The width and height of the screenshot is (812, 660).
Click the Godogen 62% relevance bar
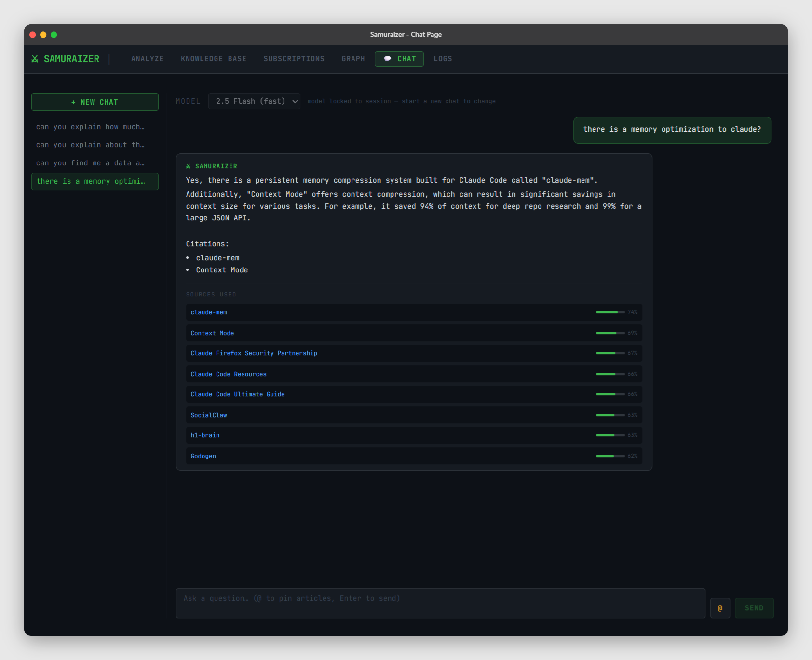[610, 456]
